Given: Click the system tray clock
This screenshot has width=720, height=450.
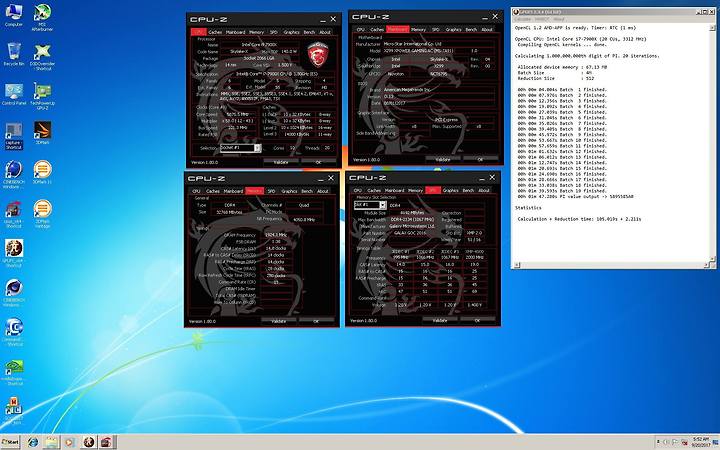Looking at the screenshot, I should point(701,442).
